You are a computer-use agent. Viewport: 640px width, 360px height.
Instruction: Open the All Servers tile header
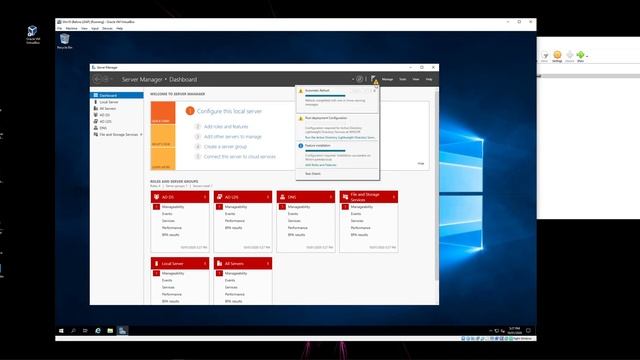coord(243,263)
